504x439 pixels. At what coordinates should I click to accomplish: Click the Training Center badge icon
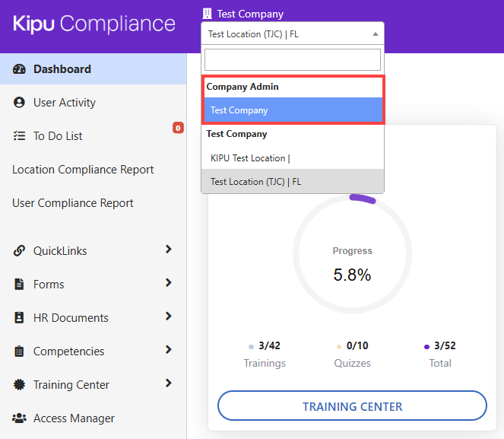click(x=20, y=385)
